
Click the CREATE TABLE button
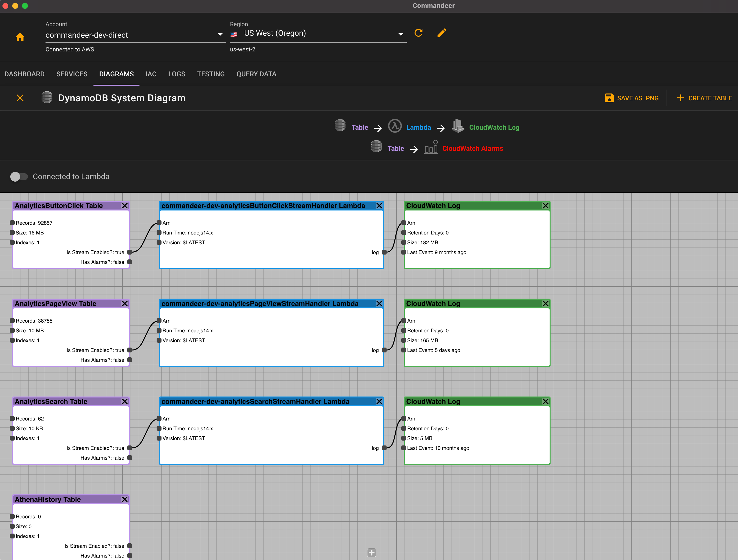704,98
